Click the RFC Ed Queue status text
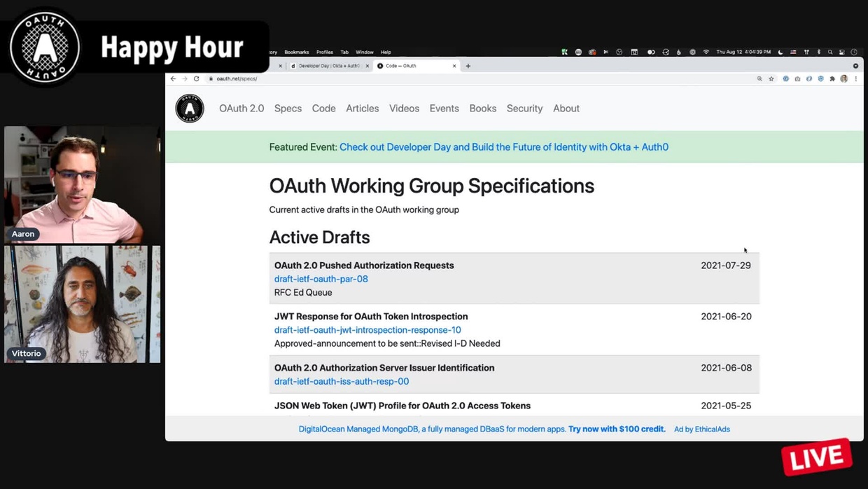 [x=303, y=292]
